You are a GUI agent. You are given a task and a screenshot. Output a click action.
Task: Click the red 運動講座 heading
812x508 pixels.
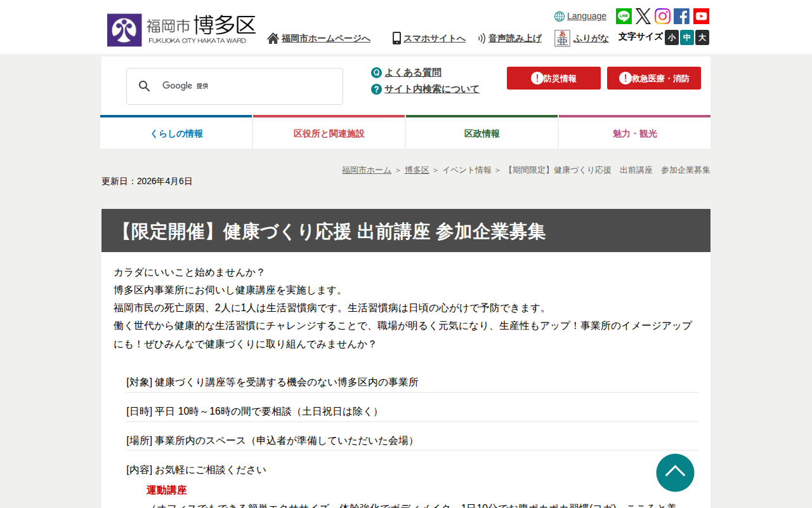click(x=167, y=490)
